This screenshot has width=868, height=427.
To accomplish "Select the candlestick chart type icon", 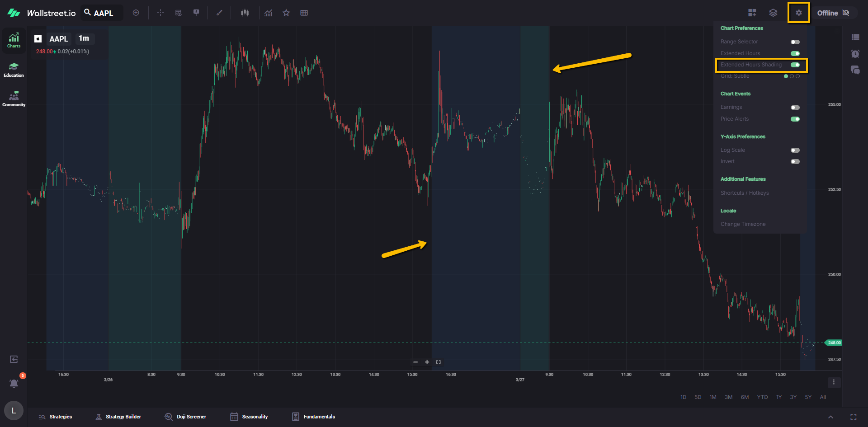I will tap(245, 13).
